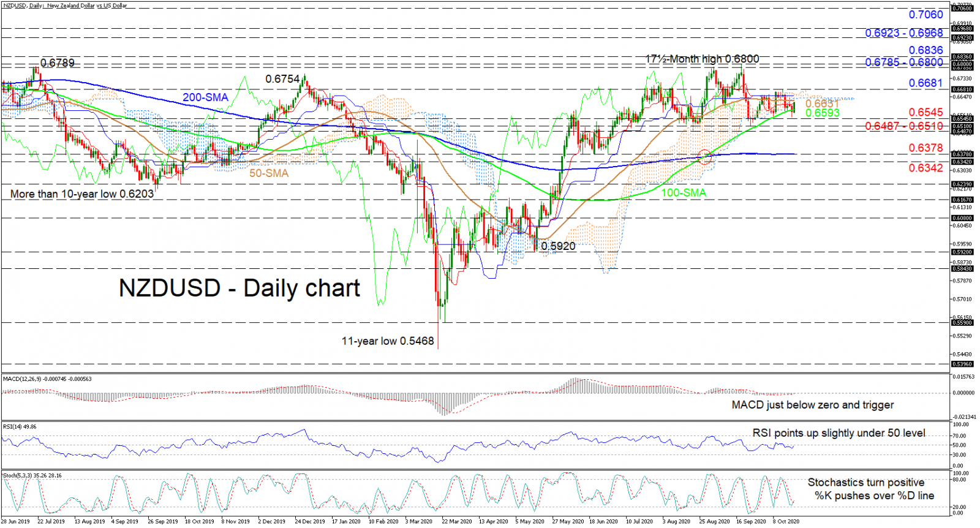Select the orange 0.6631 SMA value
The width and height of the screenshot is (980, 528).
[x=822, y=104]
